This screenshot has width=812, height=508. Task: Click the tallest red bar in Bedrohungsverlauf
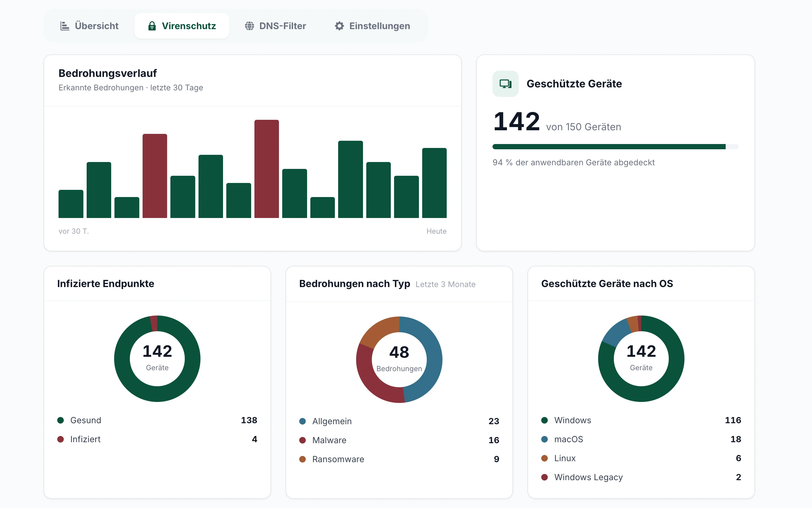tap(267, 169)
